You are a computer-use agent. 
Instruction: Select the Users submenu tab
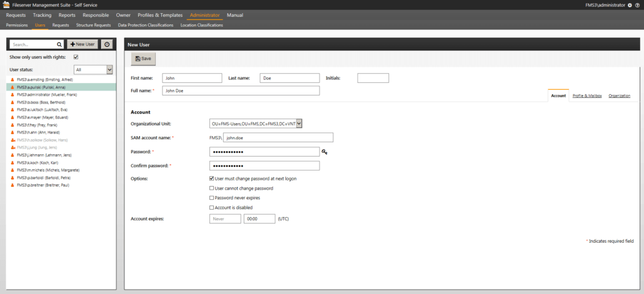tap(40, 25)
